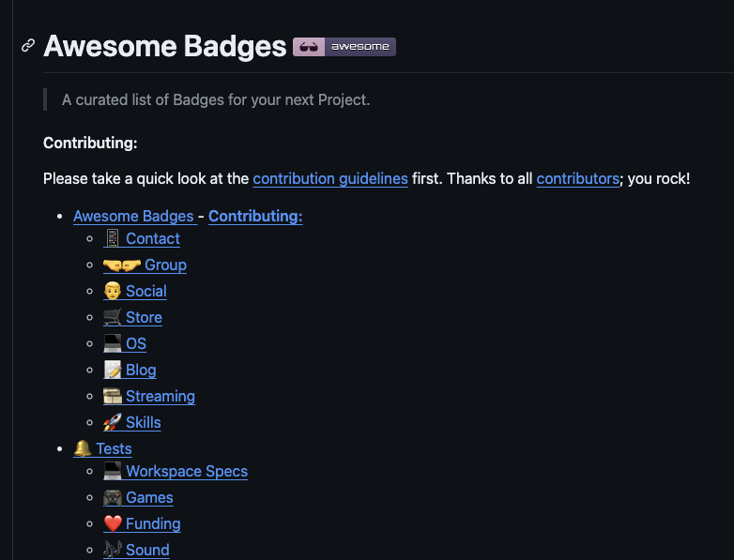Click the shopping cart emoji beside Store

[113, 317]
